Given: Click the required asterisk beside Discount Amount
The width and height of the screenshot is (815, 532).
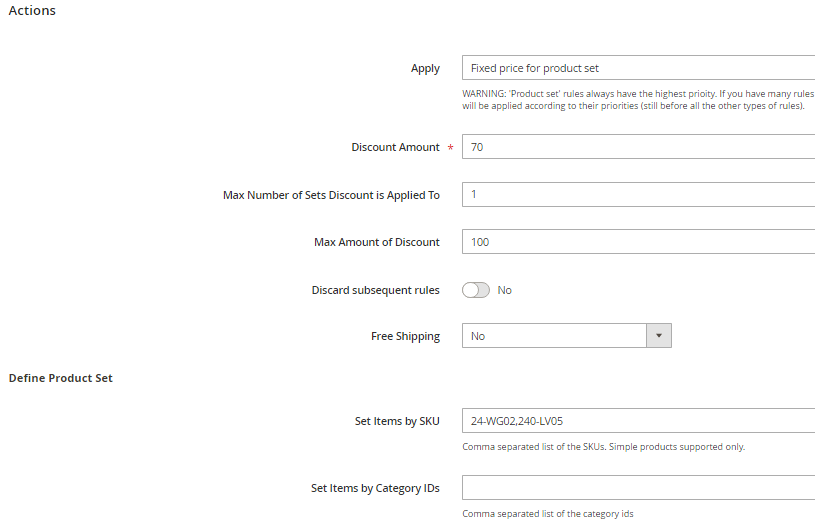Looking at the screenshot, I should 450,148.
